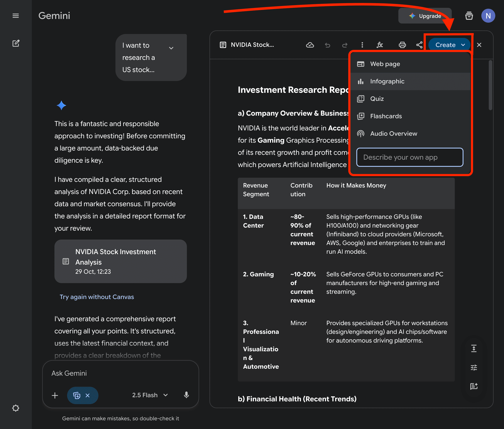Open the main hamburger menu
Image resolution: width=504 pixels, height=429 pixels.
(x=15, y=16)
